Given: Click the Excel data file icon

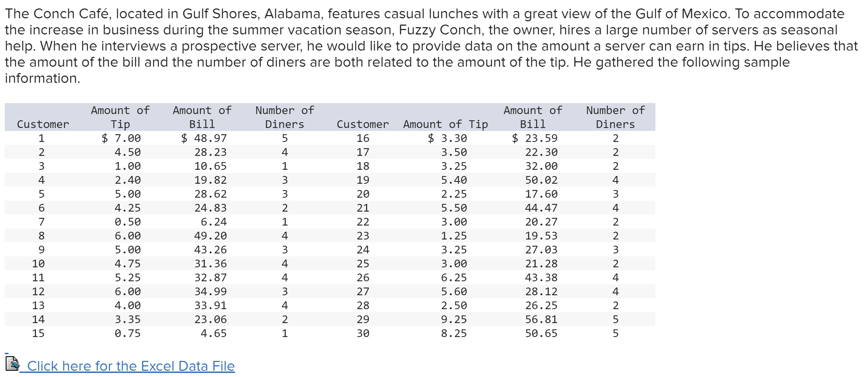Looking at the screenshot, I should pos(12,363).
